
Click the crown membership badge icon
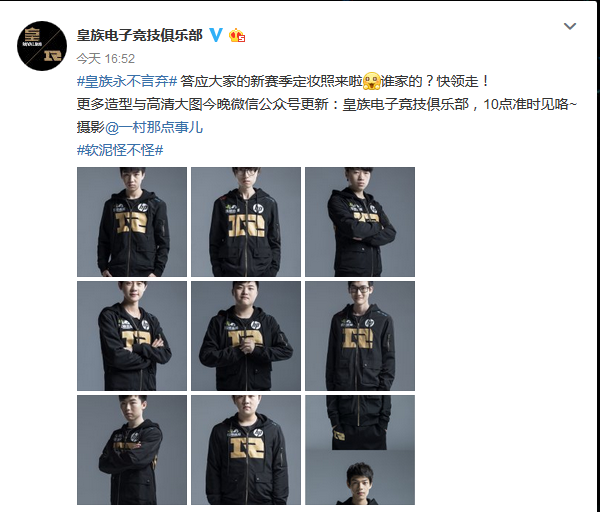coord(237,35)
